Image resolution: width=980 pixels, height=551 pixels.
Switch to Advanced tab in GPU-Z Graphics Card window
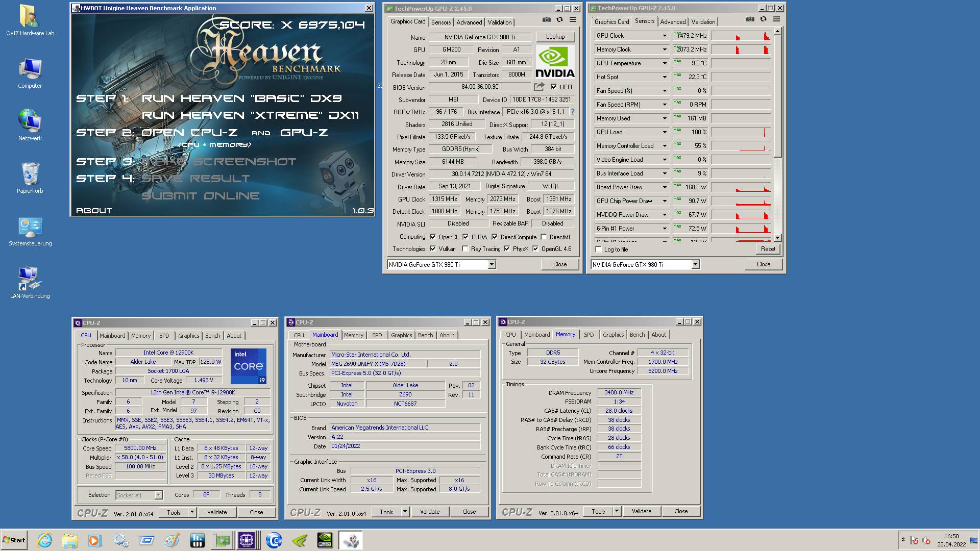469,22
